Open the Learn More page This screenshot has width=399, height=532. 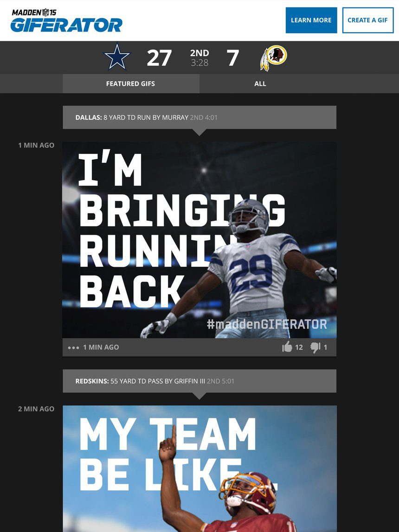tap(311, 20)
